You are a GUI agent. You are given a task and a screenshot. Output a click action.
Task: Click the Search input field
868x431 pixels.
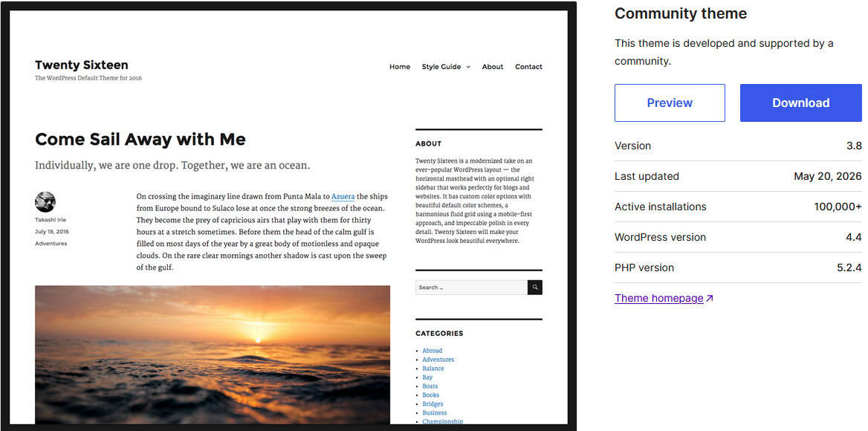[471, 287]
